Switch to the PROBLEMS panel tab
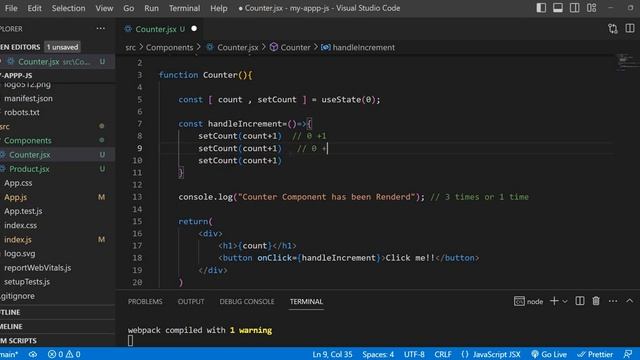Image resolution: width=640 pixels, height=360 pixels. pyautogui.click(x=145, y=302)
